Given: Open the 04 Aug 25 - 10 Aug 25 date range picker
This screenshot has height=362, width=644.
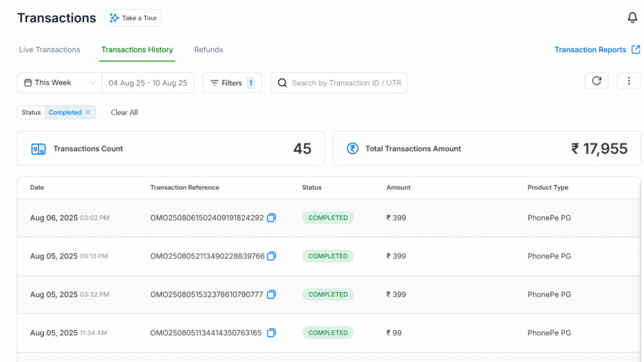Looking at the screenshot, I should point(148,83).
